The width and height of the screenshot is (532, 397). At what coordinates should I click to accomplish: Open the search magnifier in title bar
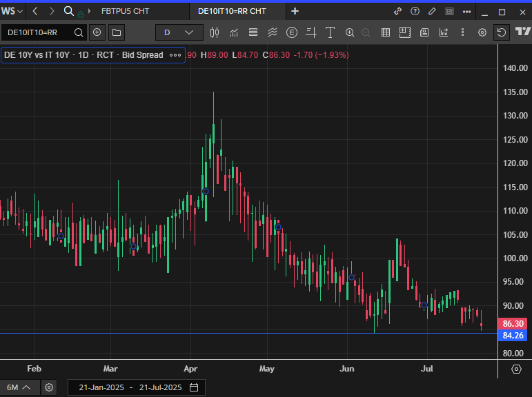pyautogui.click(x=69, y=11)
